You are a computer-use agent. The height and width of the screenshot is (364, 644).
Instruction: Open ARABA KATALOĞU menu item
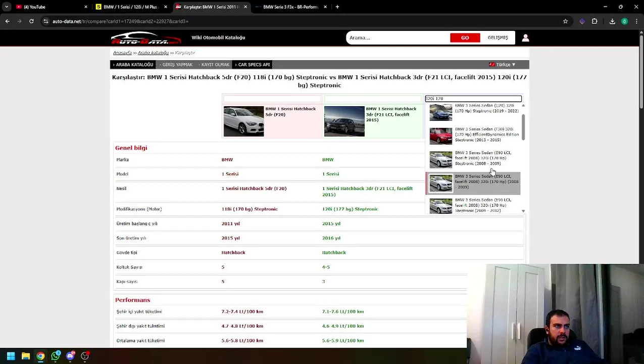click(x=133, y=65)
